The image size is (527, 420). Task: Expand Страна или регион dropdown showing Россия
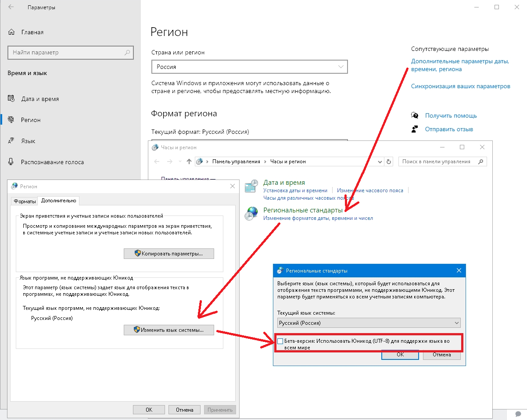[x=249, y=67]
